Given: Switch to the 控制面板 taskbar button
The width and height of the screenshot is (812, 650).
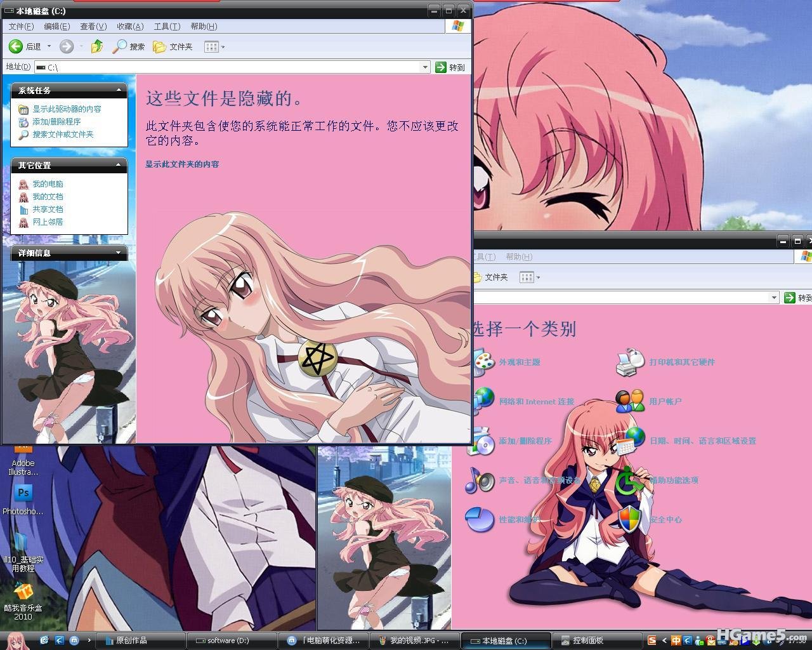Looking at the screenshot, I should coord(598,640).
